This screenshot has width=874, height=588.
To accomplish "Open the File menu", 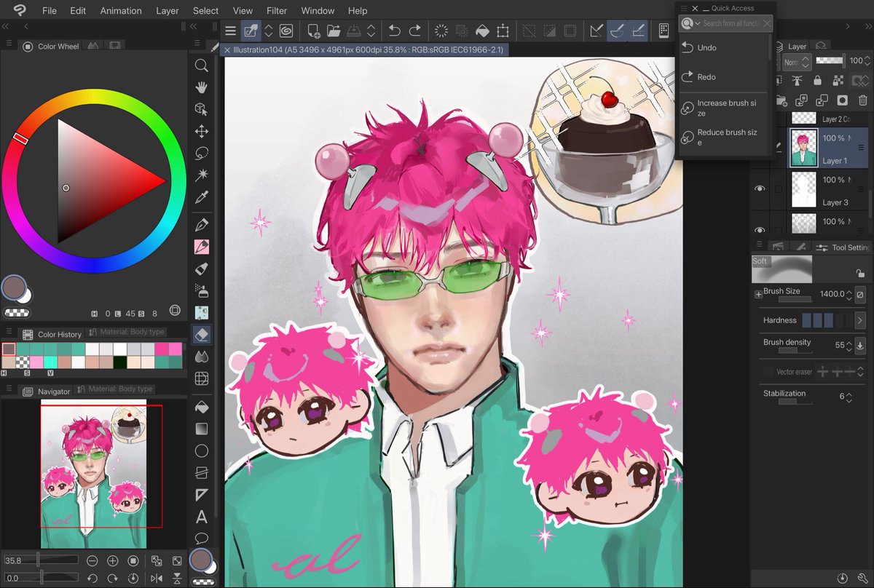I will (x=49, y=11).
